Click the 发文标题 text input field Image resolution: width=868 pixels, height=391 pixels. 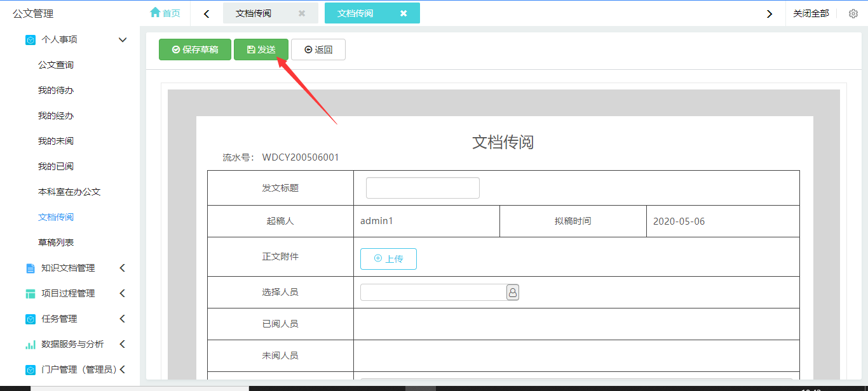point(423,188)
